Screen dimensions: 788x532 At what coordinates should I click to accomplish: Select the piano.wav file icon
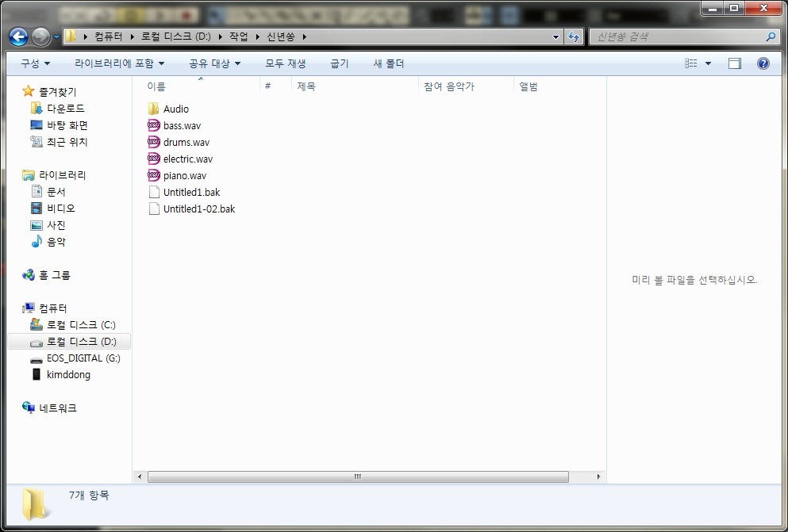point(154,176)
